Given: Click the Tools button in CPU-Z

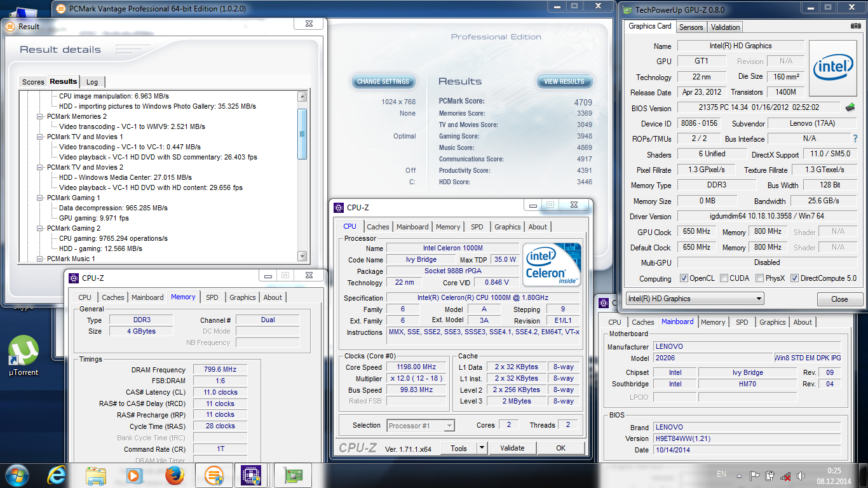Looking at the screenshot, I should pos(459,448).
